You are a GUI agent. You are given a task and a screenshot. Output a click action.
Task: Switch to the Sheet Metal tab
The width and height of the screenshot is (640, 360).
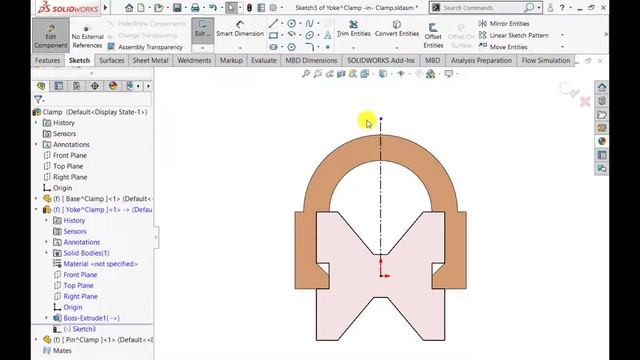(x=150, y=60)
